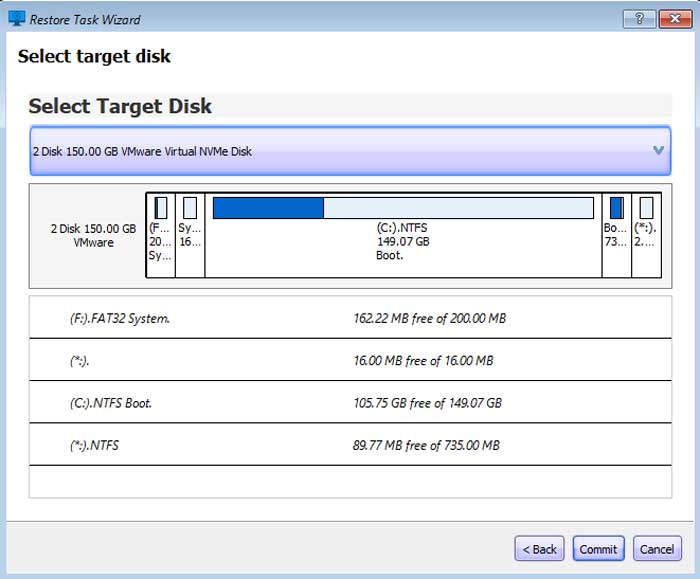
Task: Click the Commit button
Action: 598,549
